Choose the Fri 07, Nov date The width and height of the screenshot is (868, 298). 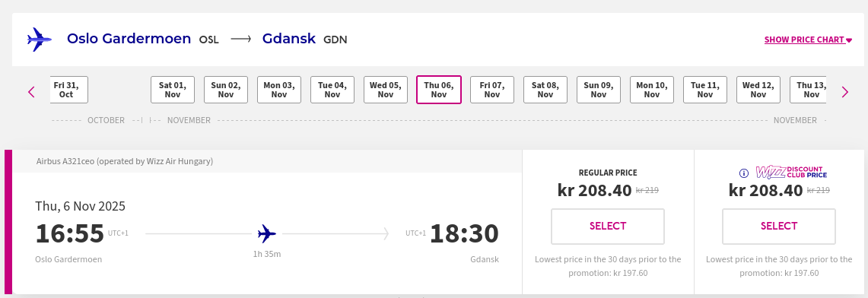pyautogui.click(x=492, y=90)
